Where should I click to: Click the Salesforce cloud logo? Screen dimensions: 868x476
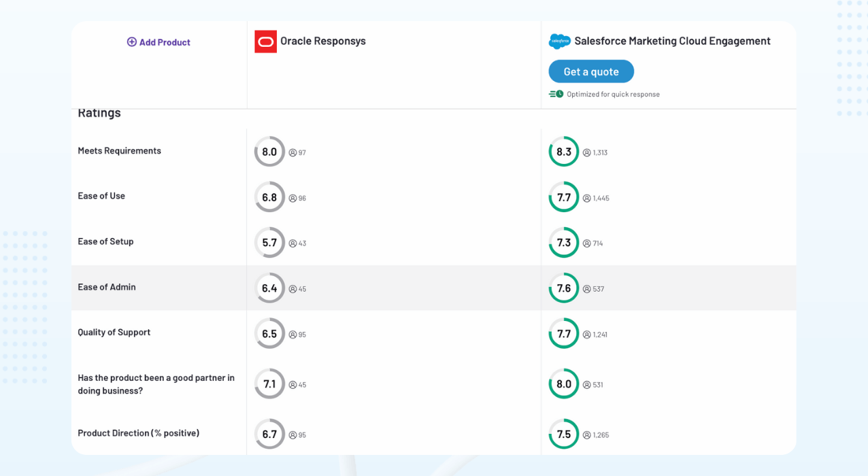(x=559, y=41)
